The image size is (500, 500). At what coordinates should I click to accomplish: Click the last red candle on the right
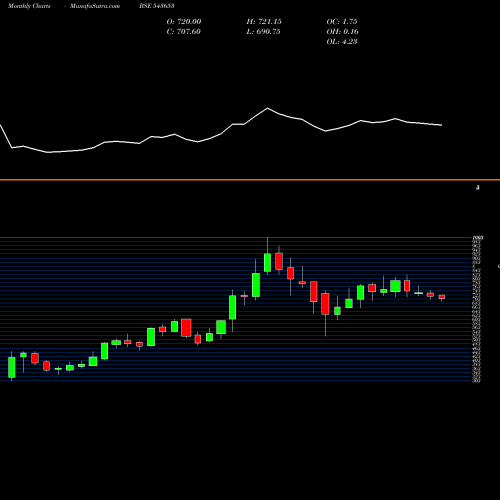pos(442,297)
